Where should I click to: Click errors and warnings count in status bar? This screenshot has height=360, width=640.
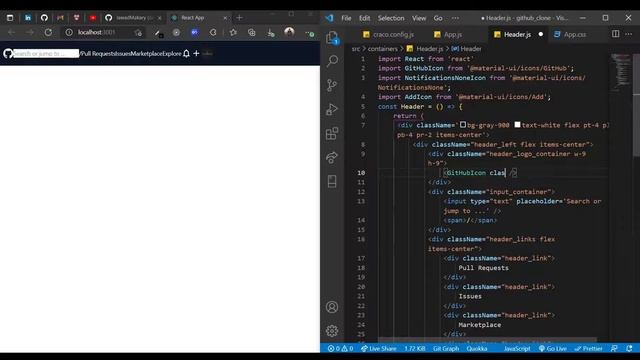(340, 348)
